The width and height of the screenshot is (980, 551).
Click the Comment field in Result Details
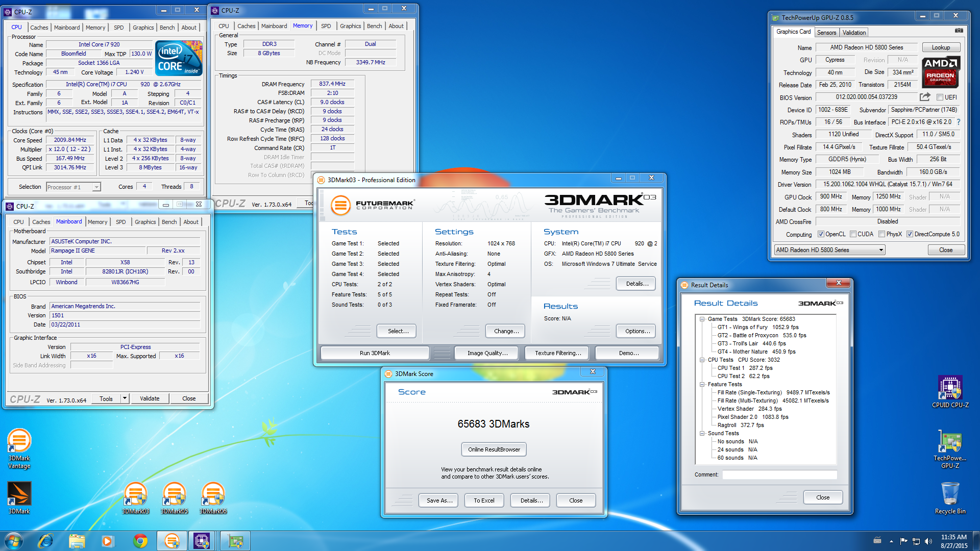[779, 475]
